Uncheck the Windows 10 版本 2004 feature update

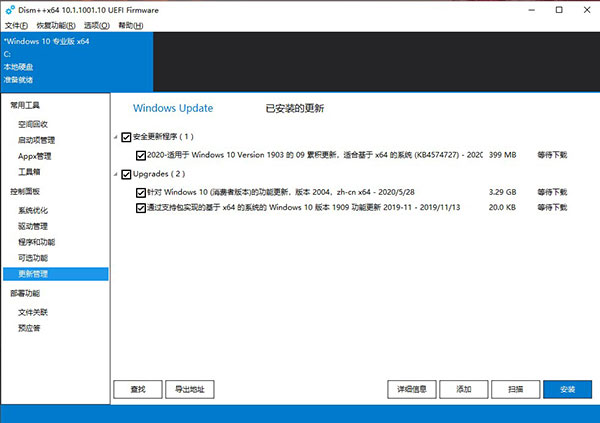click(140, 190)
